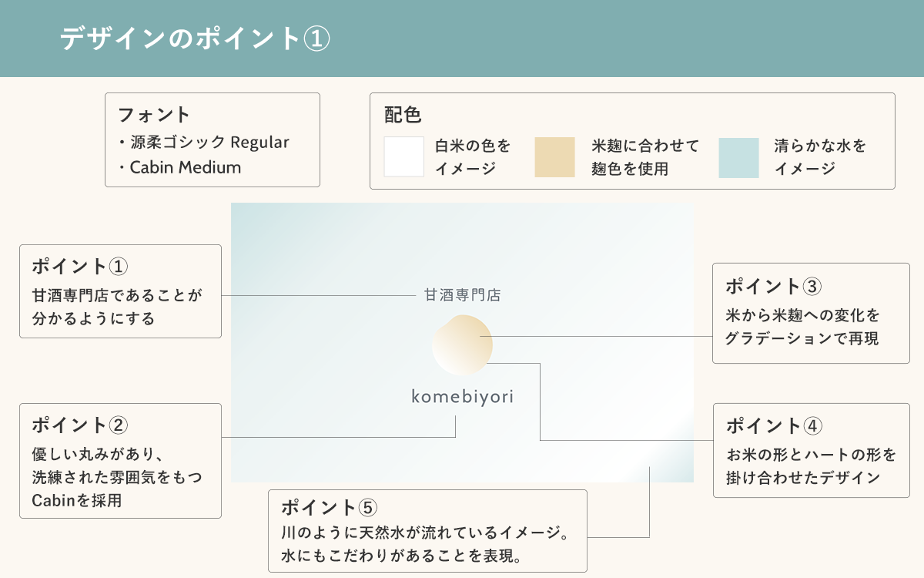Screen dimensions: 924x578
Task: Click the デザインのポイント① header title
Action: click(196, 39)
